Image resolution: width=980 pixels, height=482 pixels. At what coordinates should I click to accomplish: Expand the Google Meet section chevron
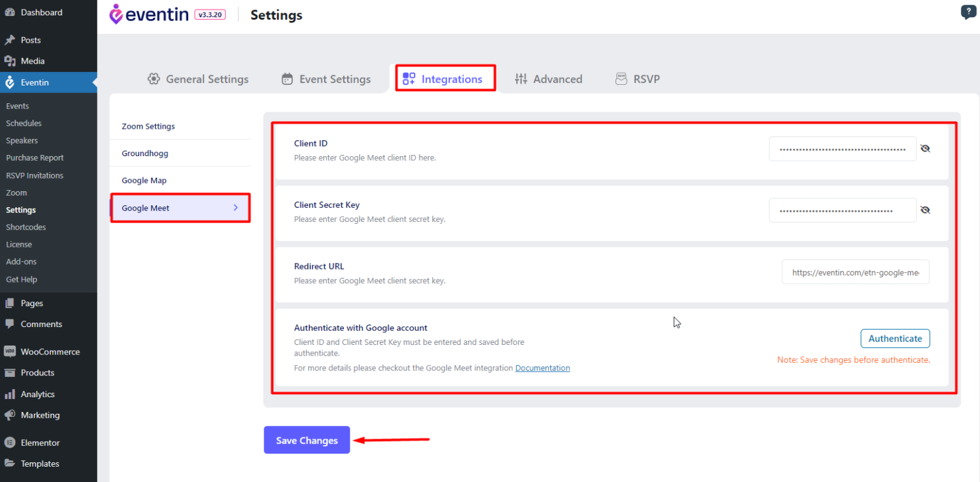[235, 207]
